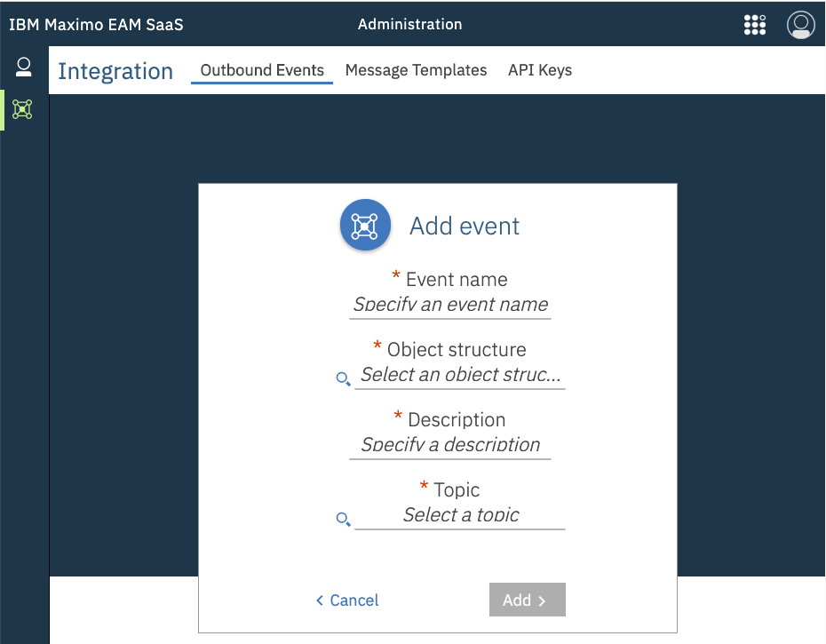
Task: Click the Add event dialog title
Action: coord(465,226)
